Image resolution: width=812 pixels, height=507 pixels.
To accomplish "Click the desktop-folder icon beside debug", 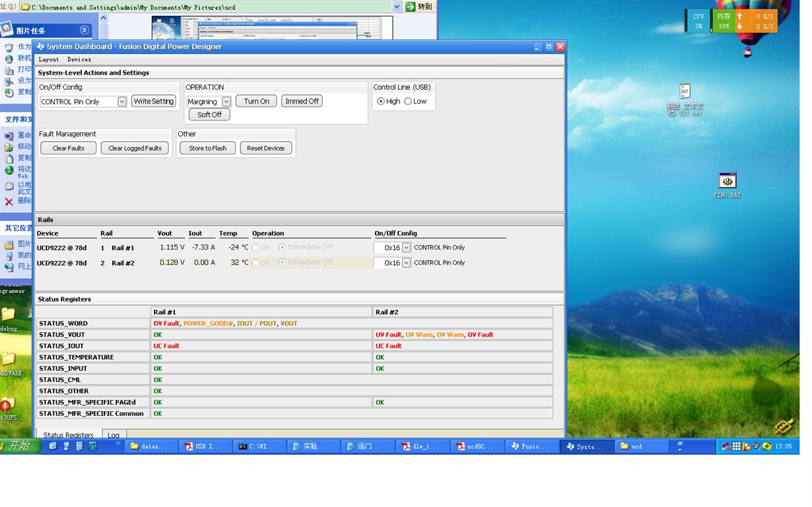I will [x=7, y=313].
